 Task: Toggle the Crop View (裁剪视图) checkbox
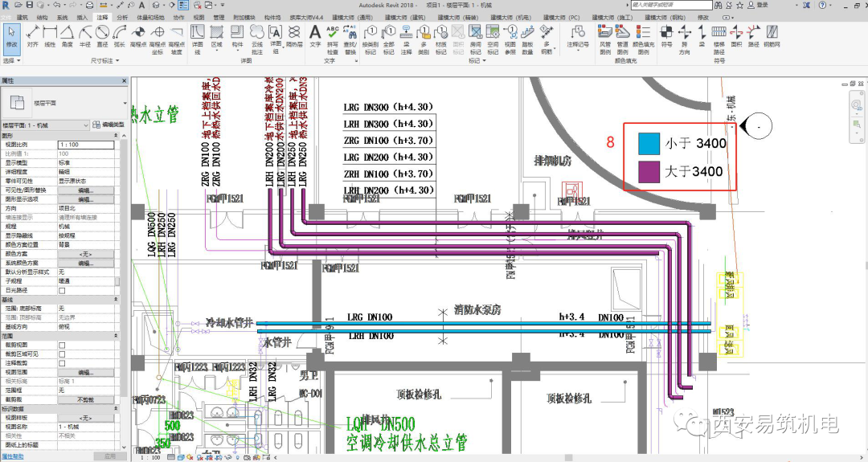point(62,345)
